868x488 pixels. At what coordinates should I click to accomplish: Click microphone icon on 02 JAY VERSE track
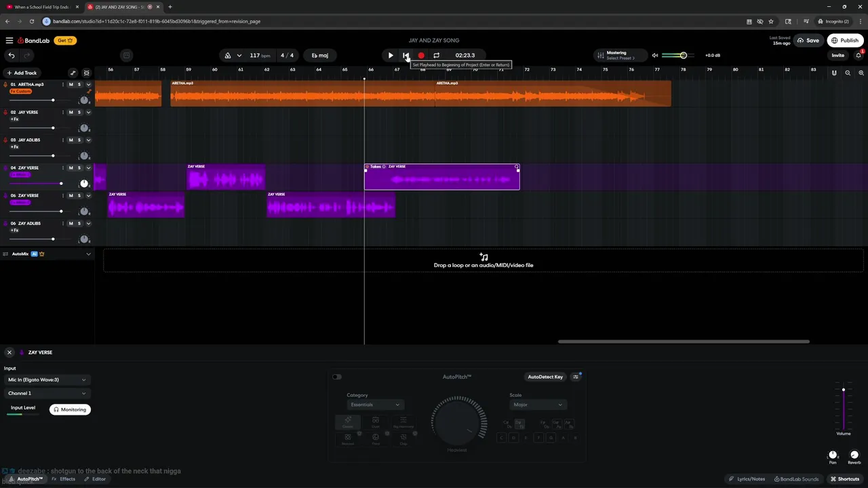coord(5,113)
